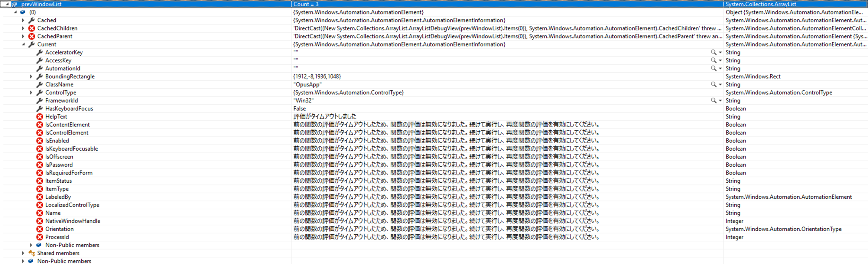Open text visualizer for AcceleratorKey value
The width and height of the screenshot is (868, 264).
pyautogui.click(x=714, y=52)
